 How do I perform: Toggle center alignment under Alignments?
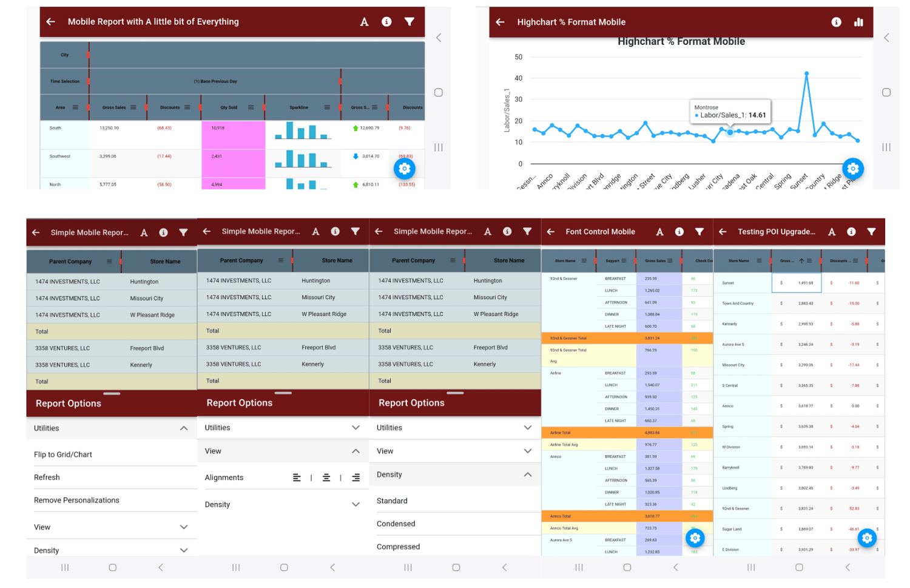coord(326,478)
